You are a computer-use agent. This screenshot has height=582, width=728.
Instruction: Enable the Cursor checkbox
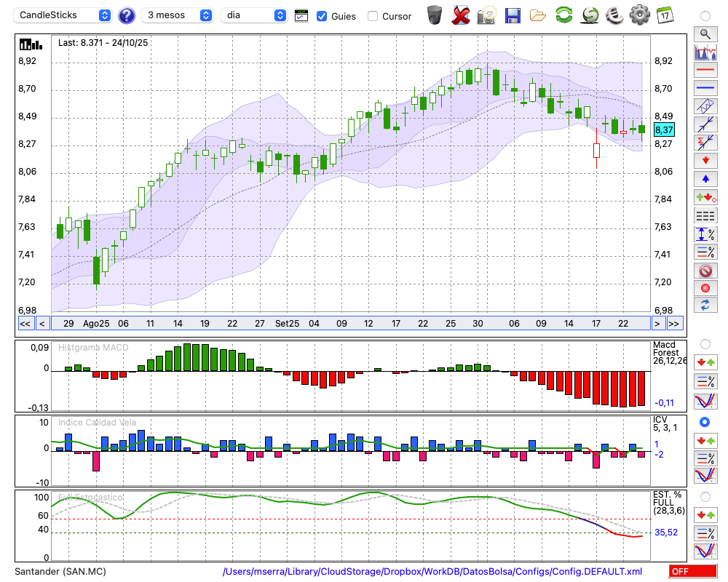pos(372,16)
